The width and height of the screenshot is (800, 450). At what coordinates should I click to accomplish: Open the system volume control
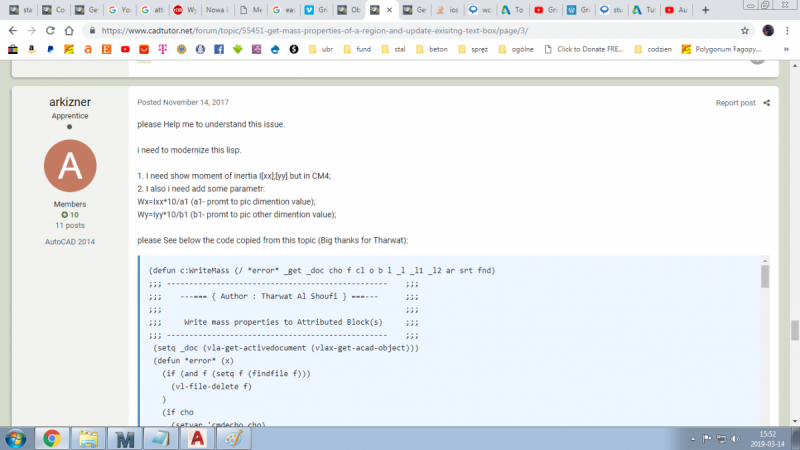[x=735, y=439]
